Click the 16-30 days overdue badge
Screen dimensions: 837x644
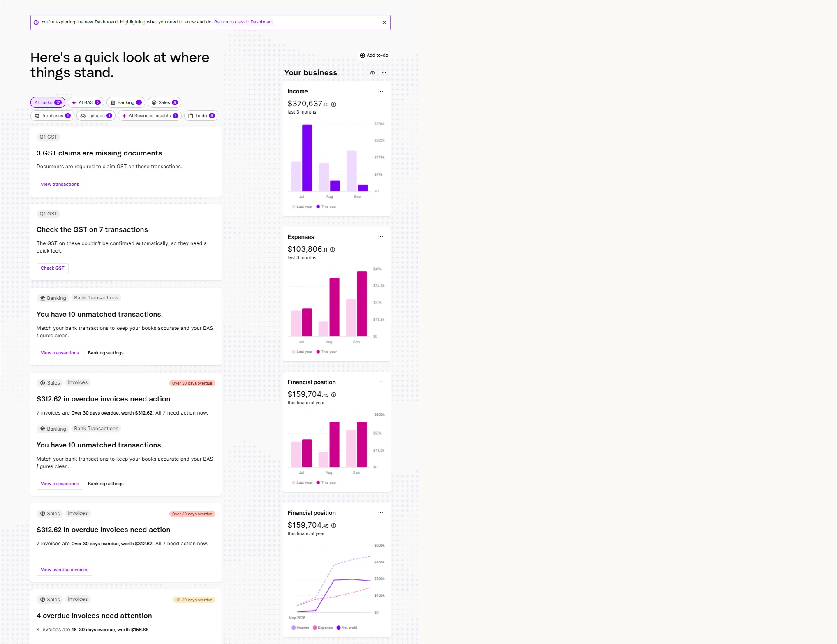pos(194,600)
